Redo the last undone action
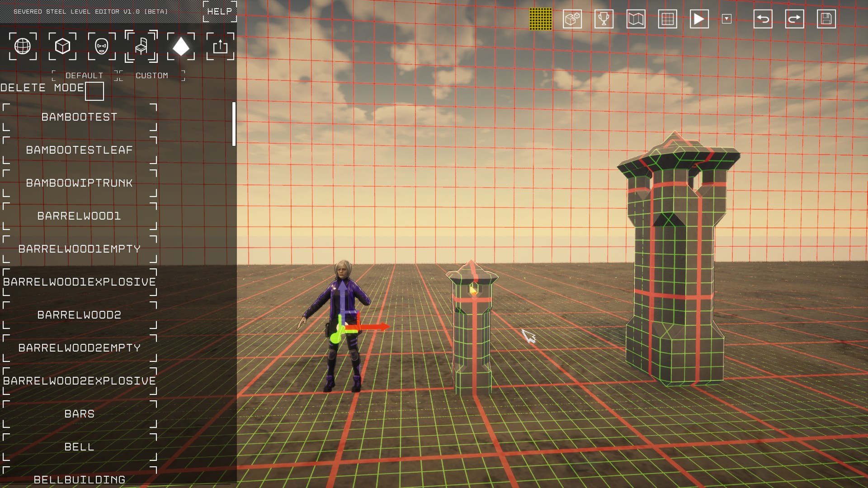 tap(794, 19)
